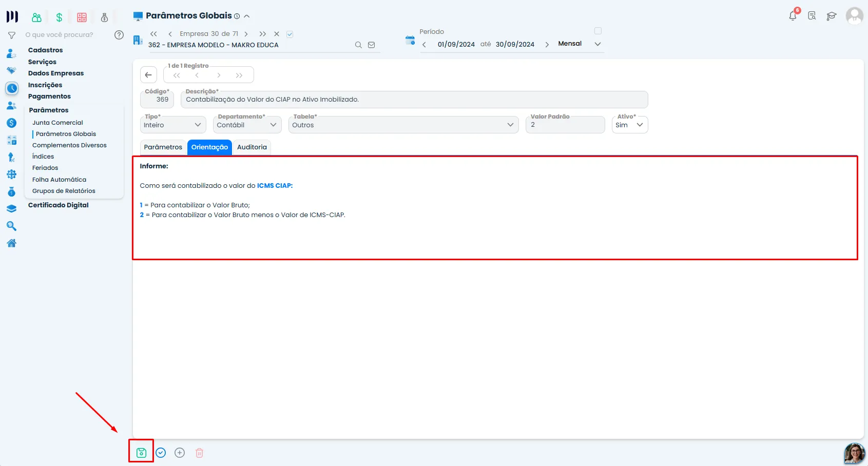Screen dimensions: 868x466
Task: Toggle the checkbox above the Mensal selector
Action: [598, 31]
